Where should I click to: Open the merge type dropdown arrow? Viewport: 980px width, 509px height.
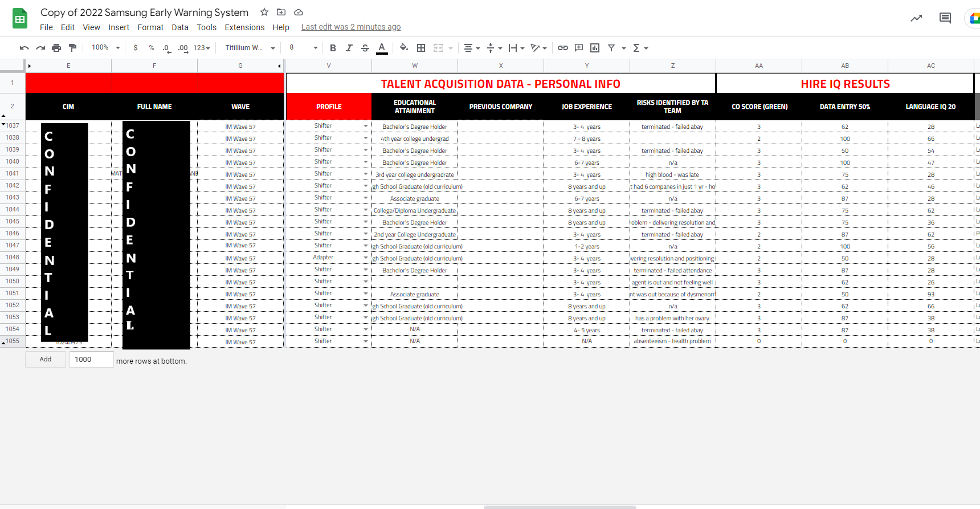[451, 48]
